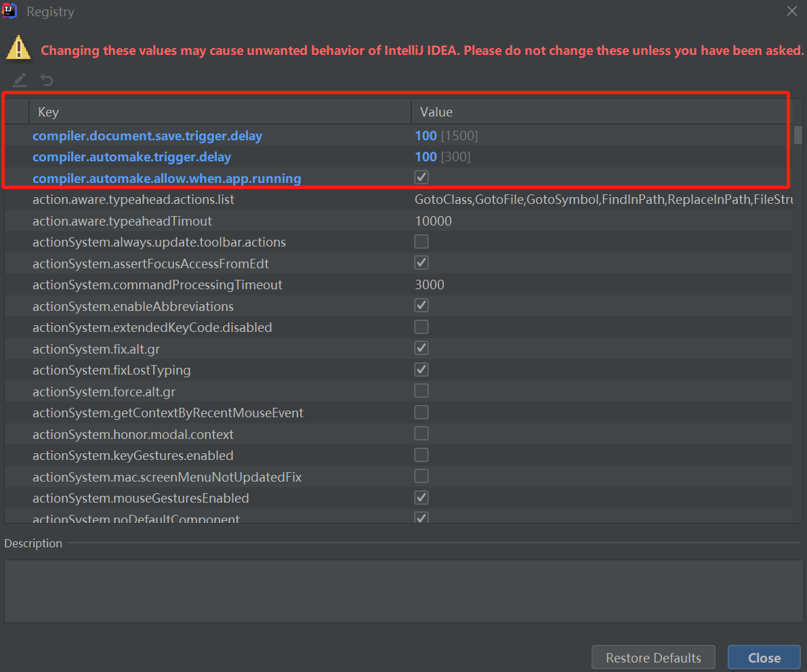Screen dimensions: 807x672
Task: Toggle actionSystem.enableAbbreviations checkbox
Action: (x=421, y=306)
